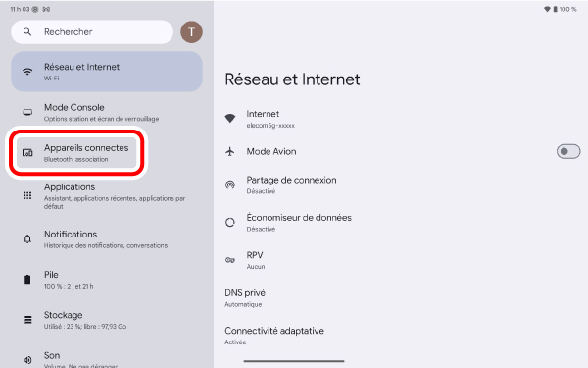Click the Son speaker icon
This screenshot has height=368, width=588.
(x=27, y=360)
